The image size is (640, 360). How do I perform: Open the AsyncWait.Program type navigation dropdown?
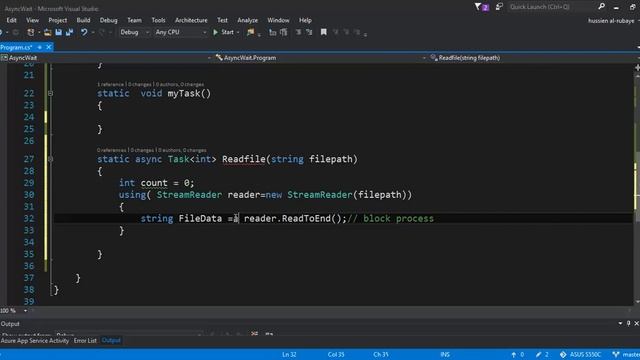pyautogui.click(x=321, y=58)
